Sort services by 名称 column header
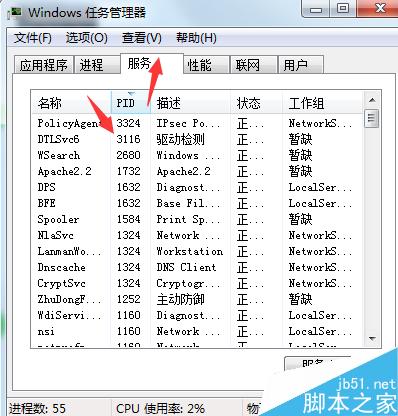Screen dimensions: 398x416 (x=71, y=103)
